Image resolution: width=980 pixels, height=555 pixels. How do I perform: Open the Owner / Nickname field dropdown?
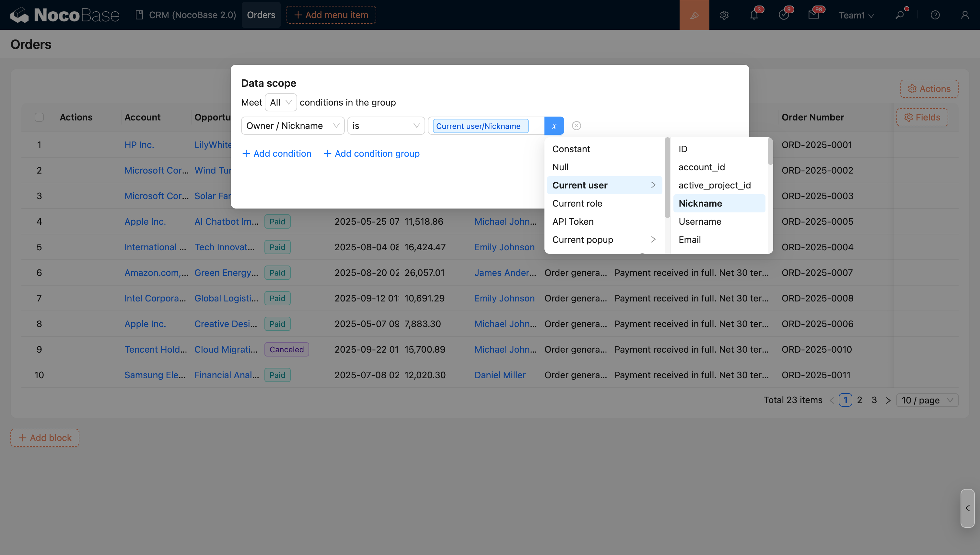click(x=293, y=126)
